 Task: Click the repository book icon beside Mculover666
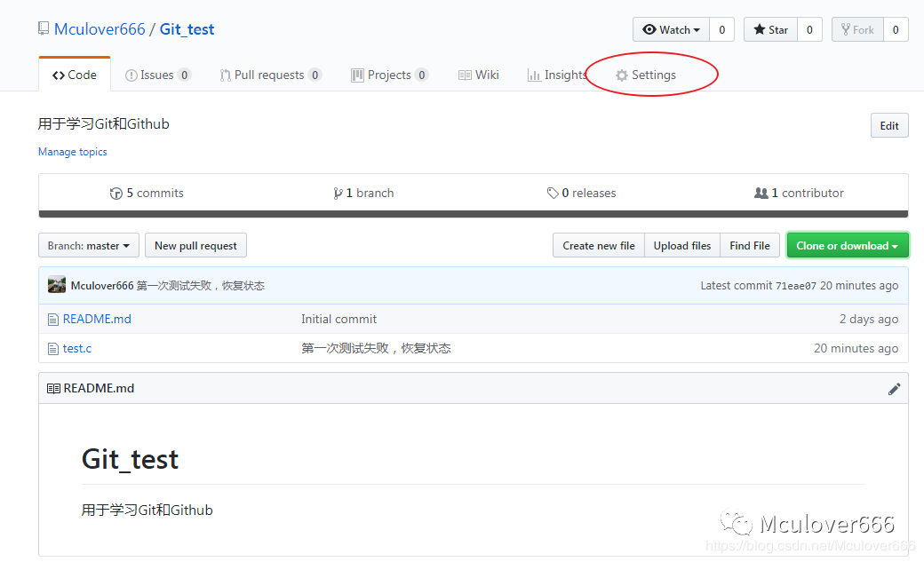[x=43, y=28]
